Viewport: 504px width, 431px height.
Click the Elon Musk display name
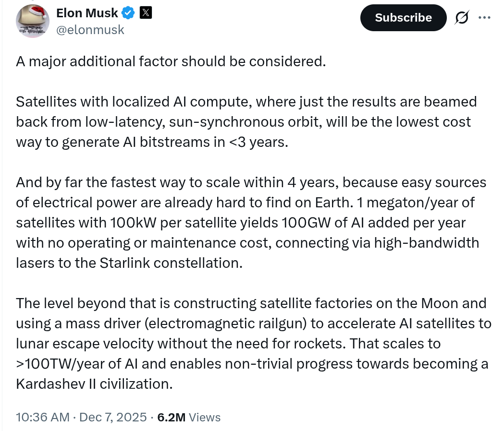pyautogui.click(x=87, y=13)
